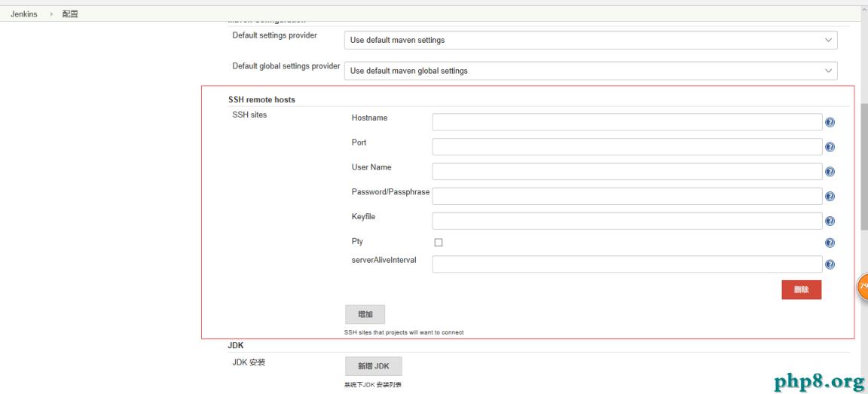Image resolution: width=868 pixels, height=394 pixels.
Task: Click the red 删除 button
Action: pyautogui.click(x=801, y=289)
